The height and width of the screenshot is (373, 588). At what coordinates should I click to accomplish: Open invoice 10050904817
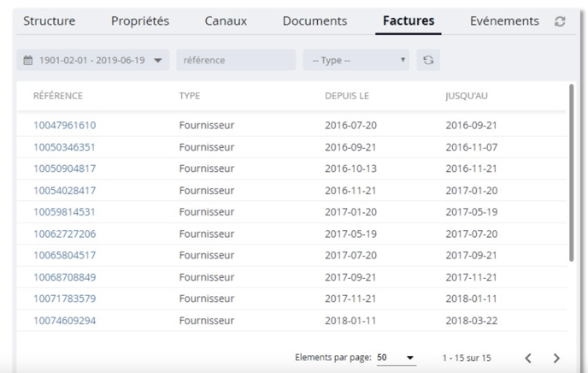64,169
